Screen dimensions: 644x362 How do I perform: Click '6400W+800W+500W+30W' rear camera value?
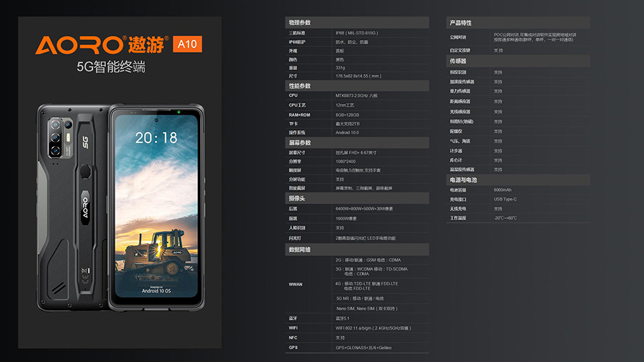pos(364,209)
